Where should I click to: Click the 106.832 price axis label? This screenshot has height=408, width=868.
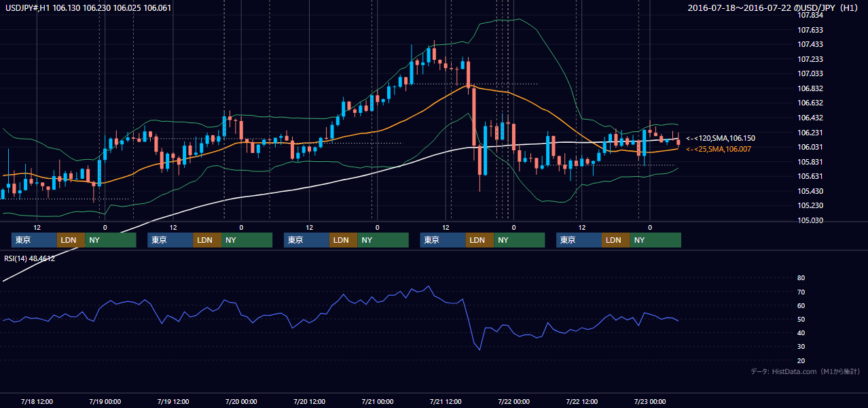coord(812,88)
